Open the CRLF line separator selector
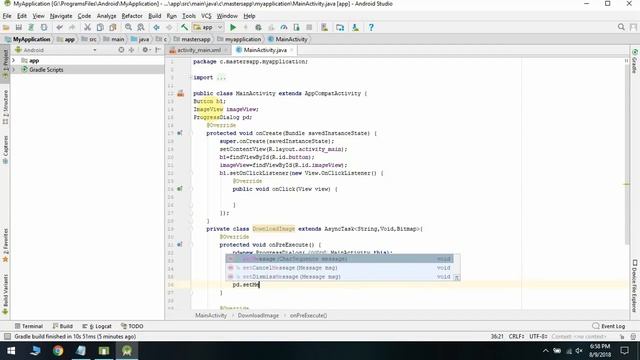This screenshot has width=640, height=360. (x=516, y=336)
